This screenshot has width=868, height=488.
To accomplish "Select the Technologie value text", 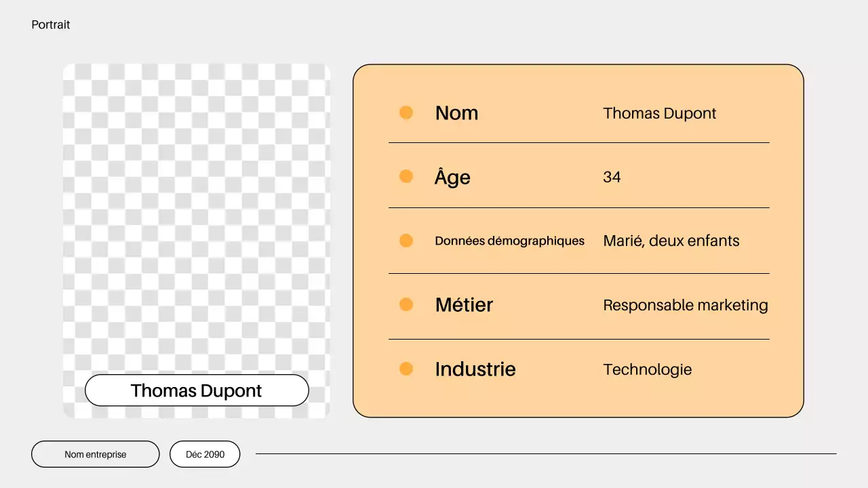I will click(x=647, y=369).
